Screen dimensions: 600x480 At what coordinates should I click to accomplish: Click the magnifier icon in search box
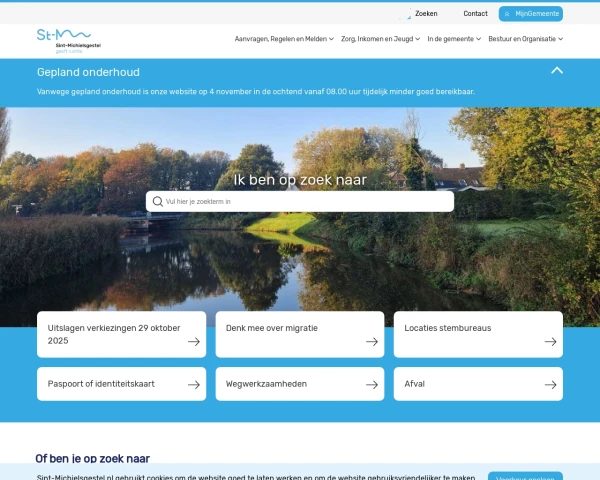point(158,201)
